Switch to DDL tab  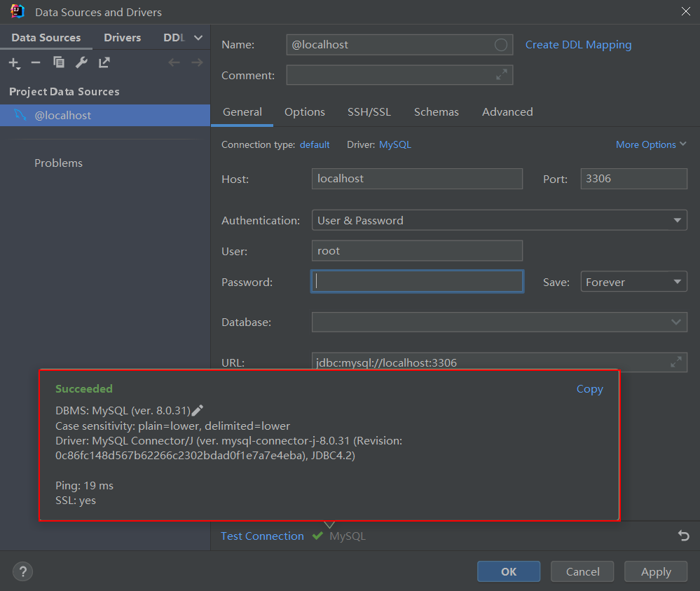coord(174,38)
